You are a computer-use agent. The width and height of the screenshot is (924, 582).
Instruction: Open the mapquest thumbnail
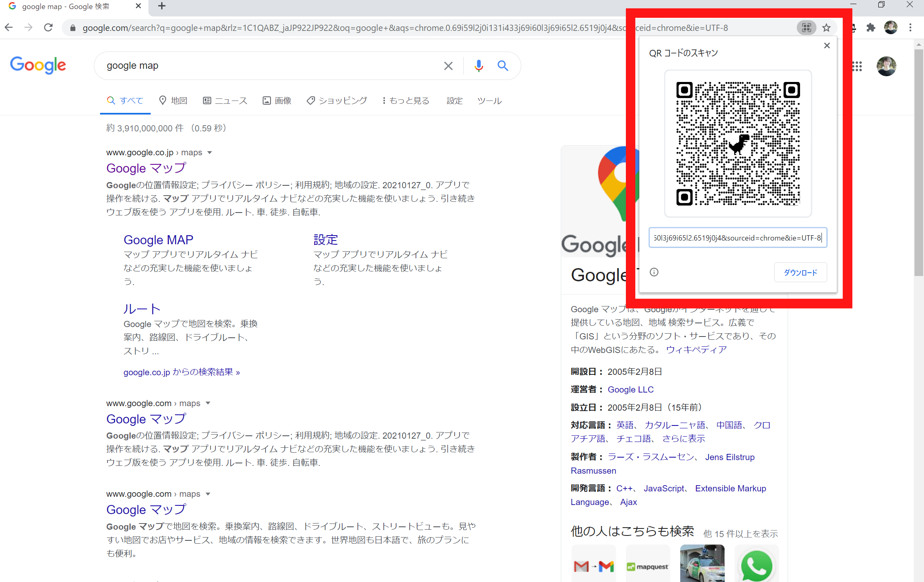(648, 563)
